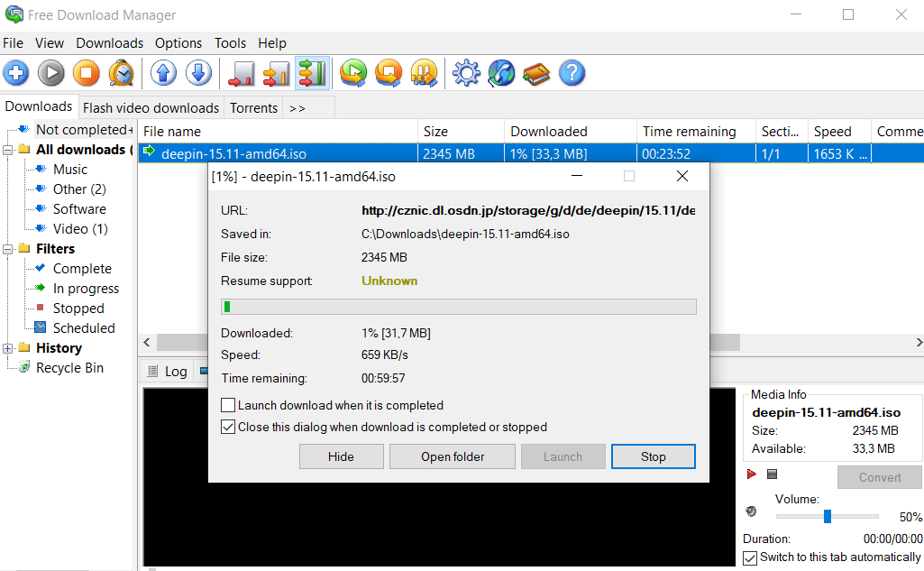924x571 pixels.
Task: Click the list scrollbar left arrow
Action: (147, 342)
